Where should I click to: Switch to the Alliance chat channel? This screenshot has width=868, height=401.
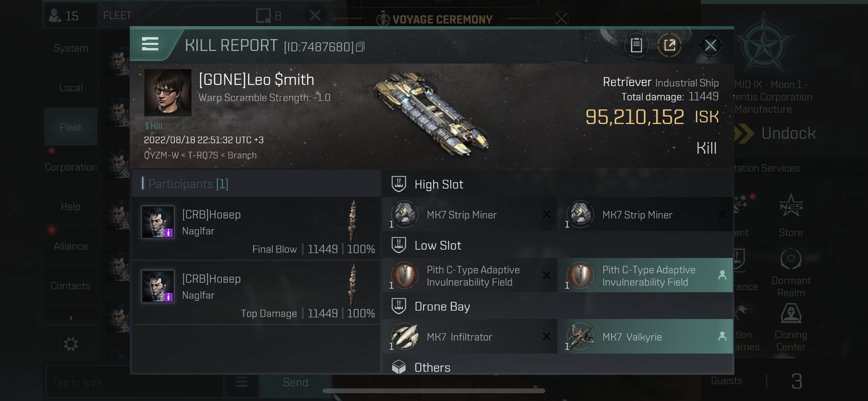click(x=71, y=246)
